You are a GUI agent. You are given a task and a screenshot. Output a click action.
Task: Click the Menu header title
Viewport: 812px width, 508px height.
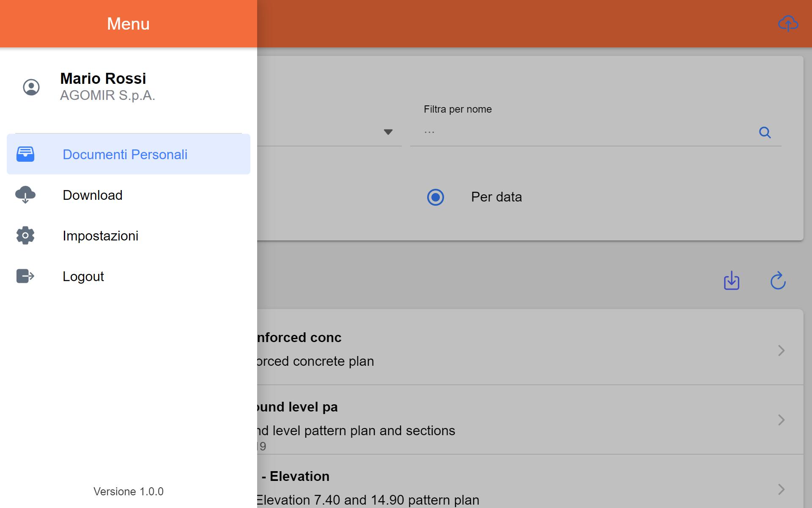[129, 24]
